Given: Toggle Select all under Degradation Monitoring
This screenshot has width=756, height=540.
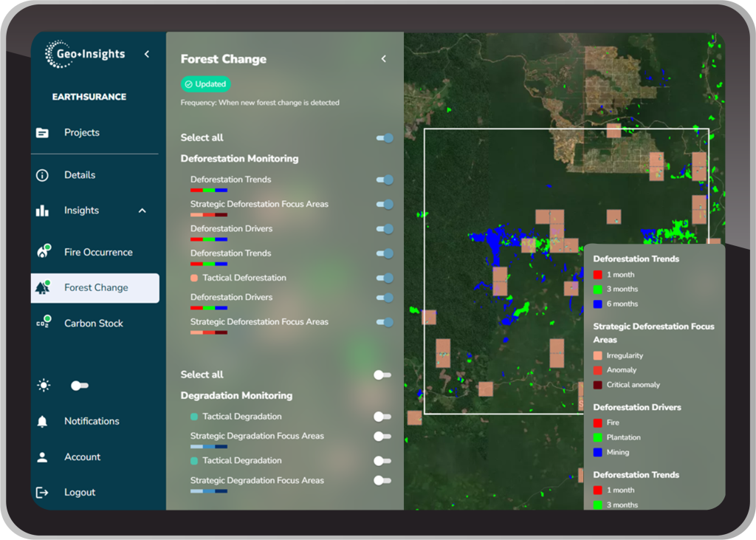Looking at the screenshot, I should click(382, 375).
